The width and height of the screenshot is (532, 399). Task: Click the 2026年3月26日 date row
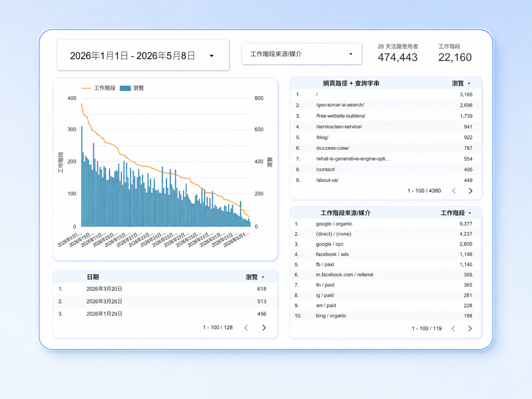click(165, 301)
